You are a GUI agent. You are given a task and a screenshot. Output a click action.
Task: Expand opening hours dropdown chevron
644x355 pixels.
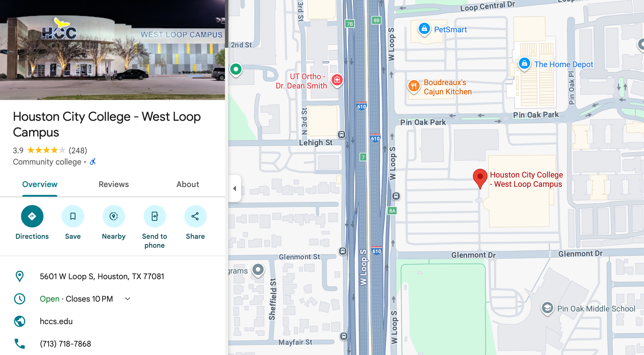pyautogui.click(x=128, y=299)
